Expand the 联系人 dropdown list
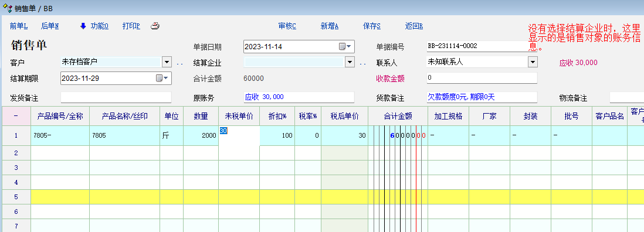 pos(533,62)
